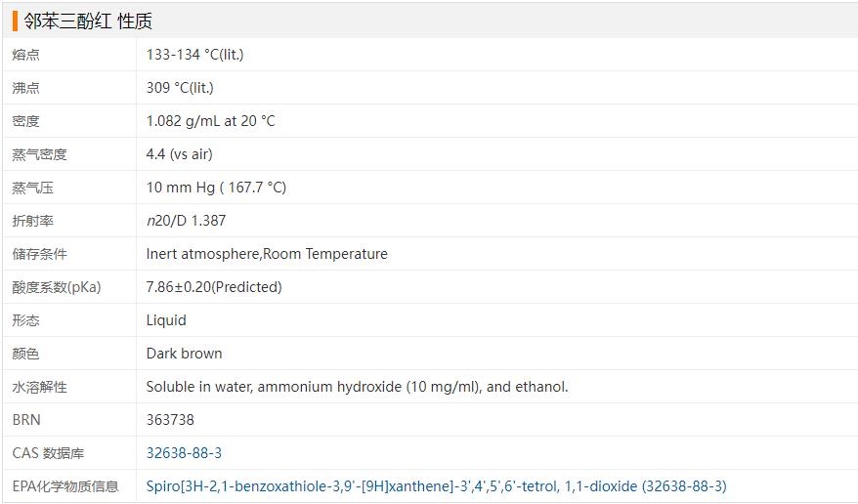Click the 邻苯三酚红 性质 section heading
Image resolution: width=858 pixels, height=504 pixels.
88,21
